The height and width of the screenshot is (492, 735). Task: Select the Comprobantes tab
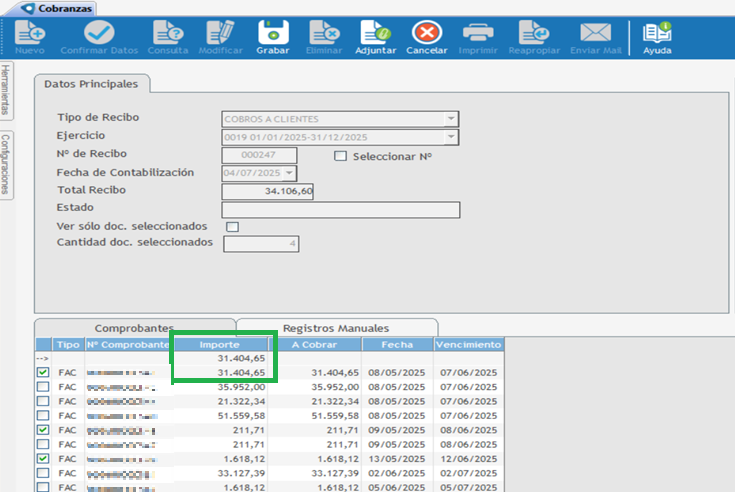click(134, 328)
